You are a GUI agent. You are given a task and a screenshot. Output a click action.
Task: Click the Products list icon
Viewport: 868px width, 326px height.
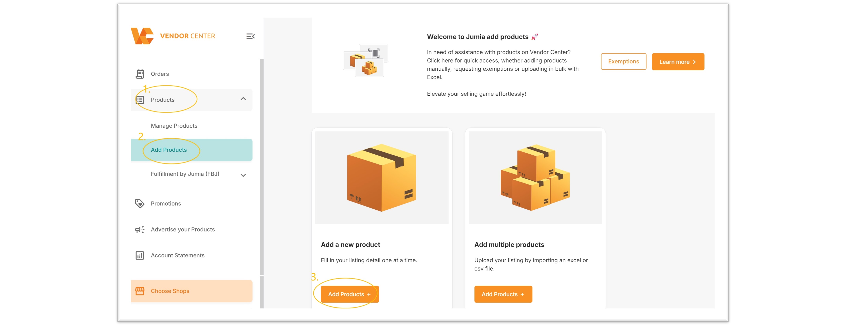(140, 100)
